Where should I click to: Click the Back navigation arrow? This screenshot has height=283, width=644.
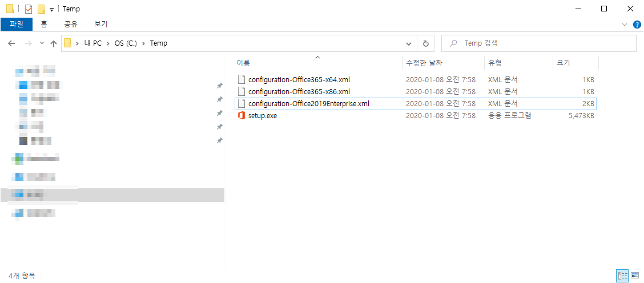click(11, 43)
